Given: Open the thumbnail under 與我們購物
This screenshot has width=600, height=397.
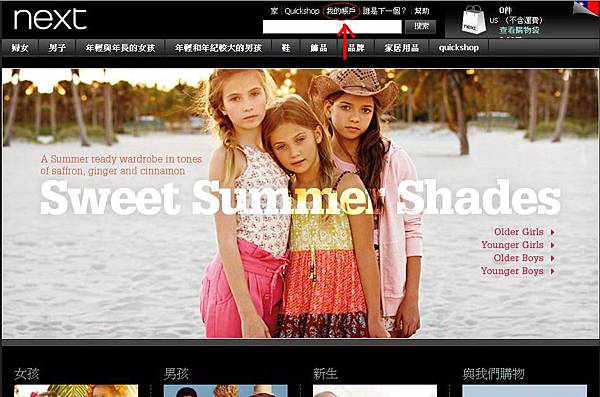Looking at the screenshot, I should point(525,391).
